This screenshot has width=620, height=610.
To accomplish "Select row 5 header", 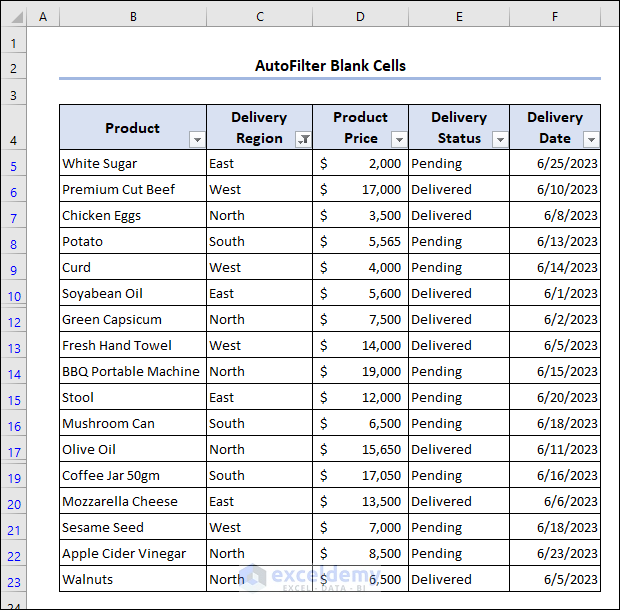I will pos(14,164).
